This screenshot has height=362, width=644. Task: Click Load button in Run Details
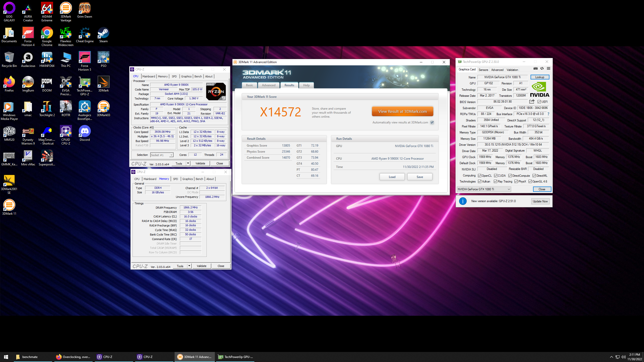pos(392,177)
